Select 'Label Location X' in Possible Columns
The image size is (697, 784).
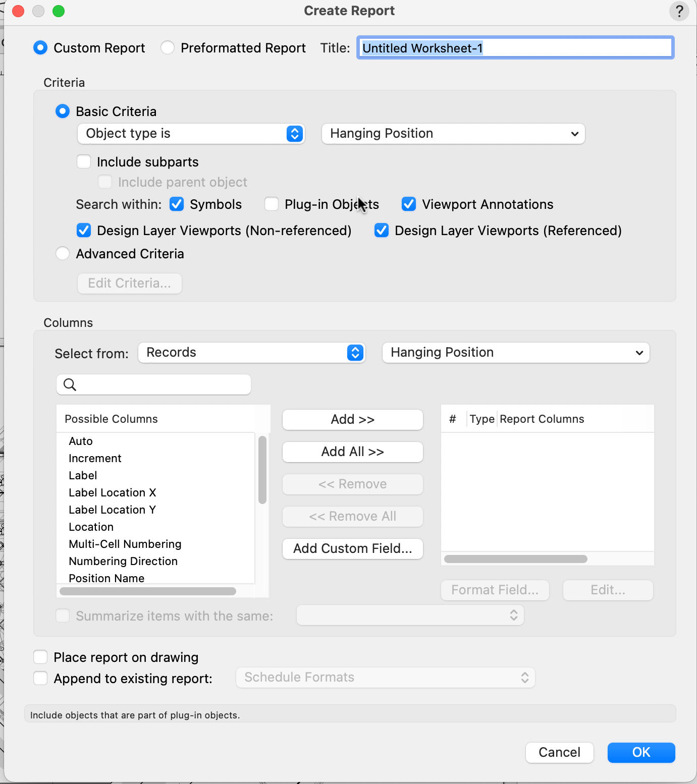(113, 493)
